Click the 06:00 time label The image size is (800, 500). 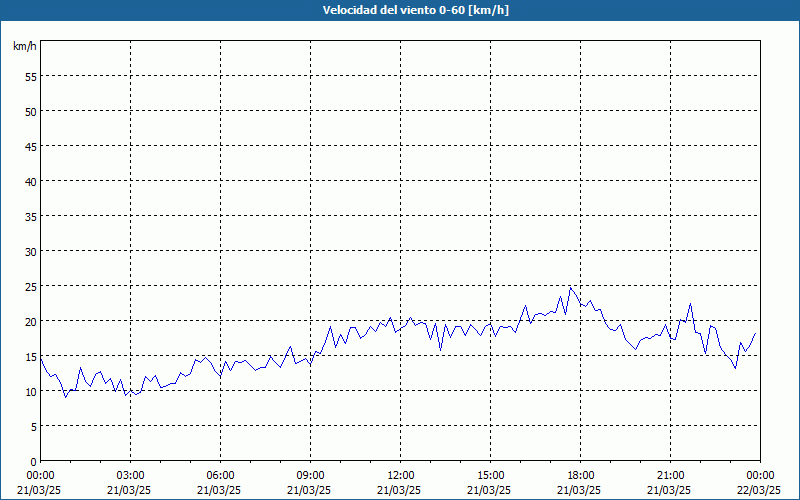[220, 475]
